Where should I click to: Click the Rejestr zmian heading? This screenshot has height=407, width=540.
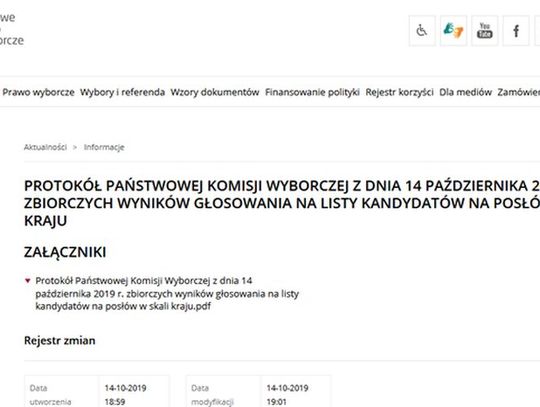(x=60, y=341)
